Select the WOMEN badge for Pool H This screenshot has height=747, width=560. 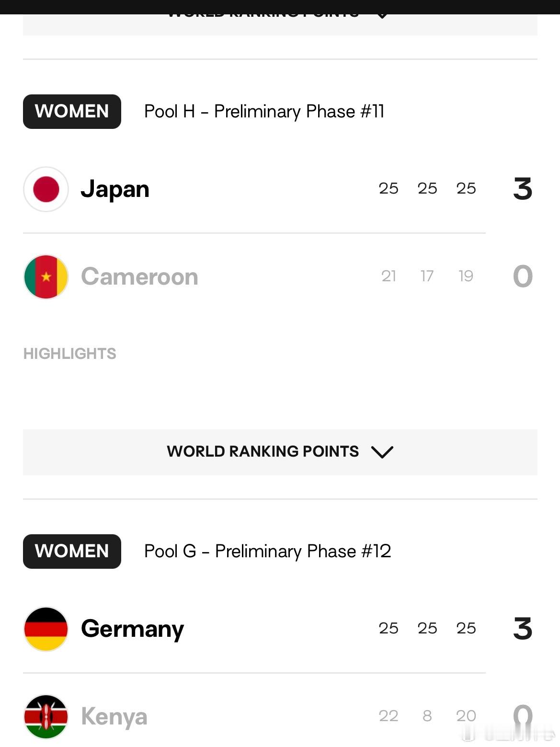point(72,112)
